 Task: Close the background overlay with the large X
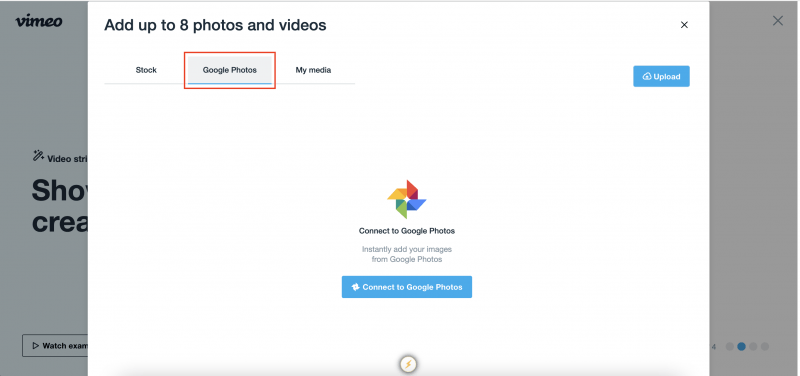pos(778,21)
